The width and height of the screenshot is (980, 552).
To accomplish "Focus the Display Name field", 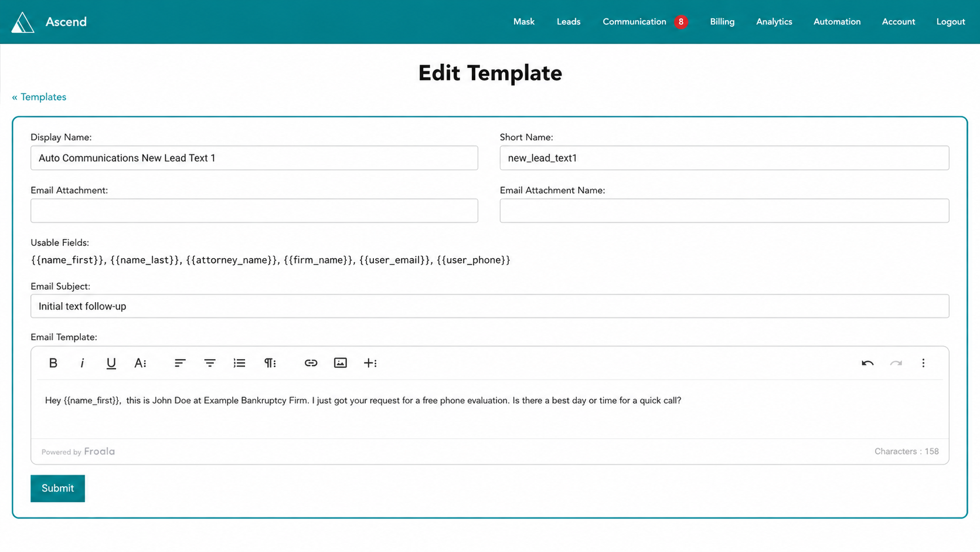I will pyautogui.click(x=254, y=158).
